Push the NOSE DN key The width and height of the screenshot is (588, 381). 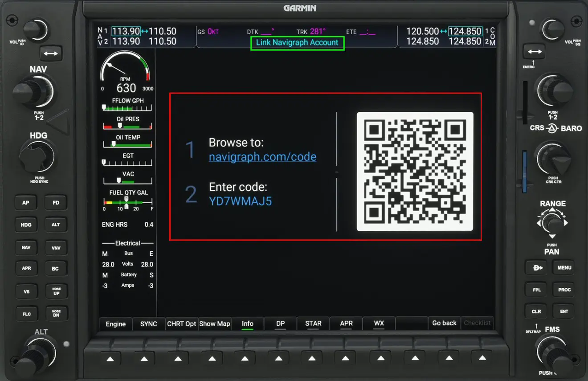pos(56,314)
